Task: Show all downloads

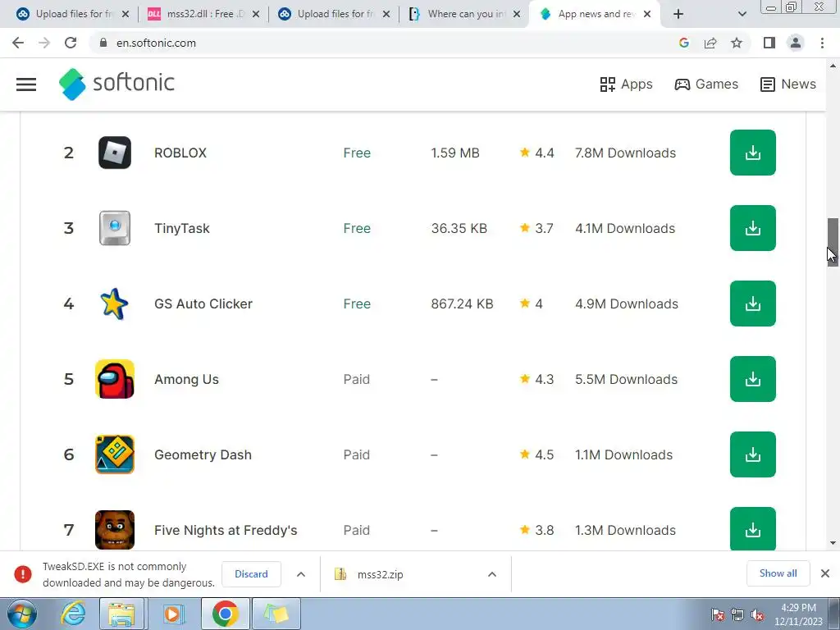Action: [x=778, y=573]
